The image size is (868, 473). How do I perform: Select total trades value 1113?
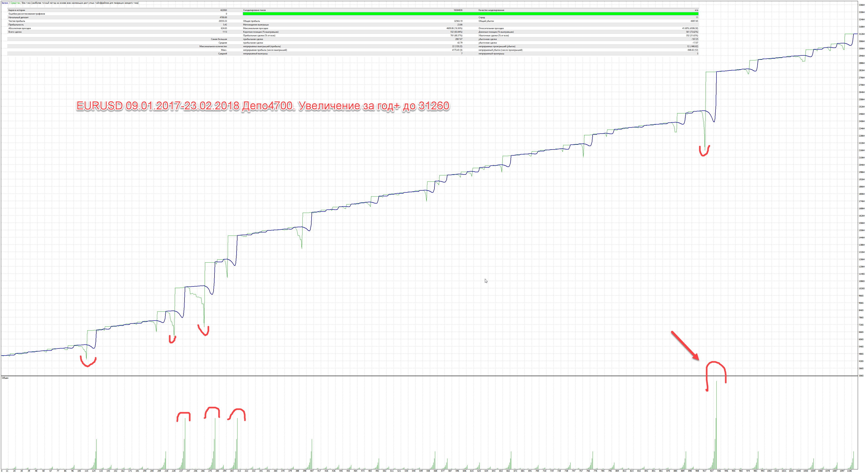225,32
